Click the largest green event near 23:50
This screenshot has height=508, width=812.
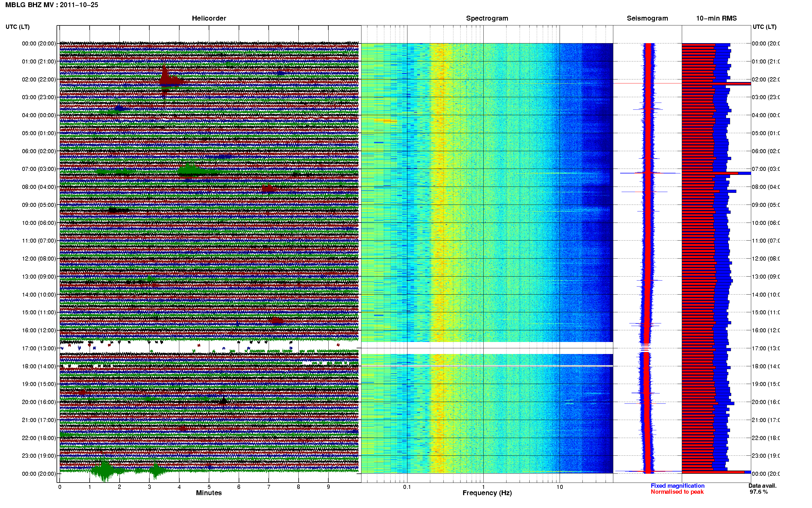105,471
